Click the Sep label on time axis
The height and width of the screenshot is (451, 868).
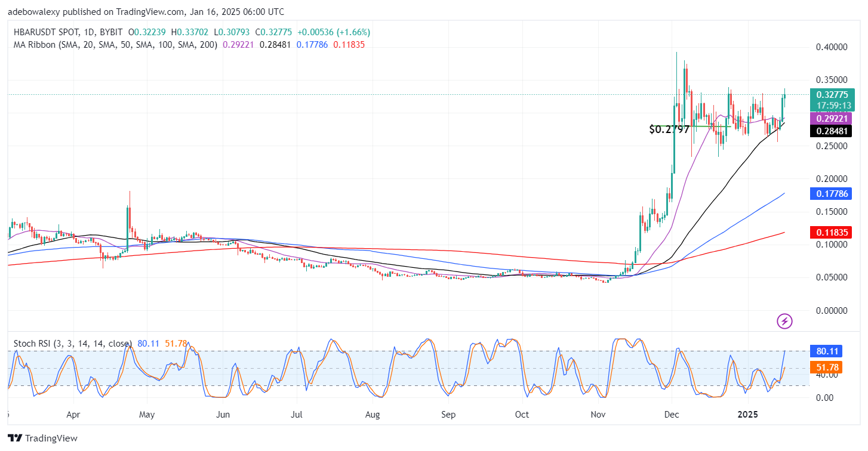(449, 414)
